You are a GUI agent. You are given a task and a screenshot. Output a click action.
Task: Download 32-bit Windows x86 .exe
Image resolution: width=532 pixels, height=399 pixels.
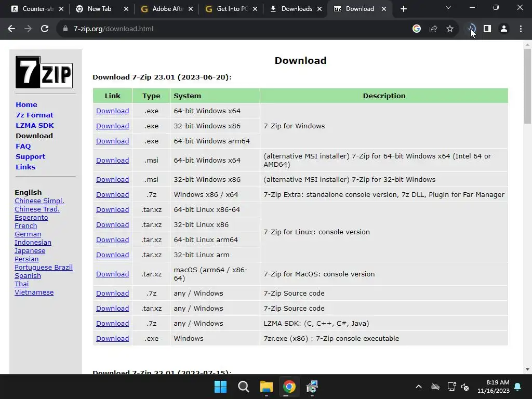pyautogui.click(x=112, y=126)
